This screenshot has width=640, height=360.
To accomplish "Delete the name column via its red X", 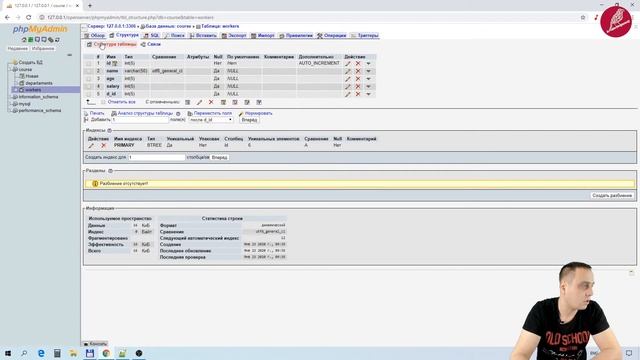I will (x=358, y=71).
